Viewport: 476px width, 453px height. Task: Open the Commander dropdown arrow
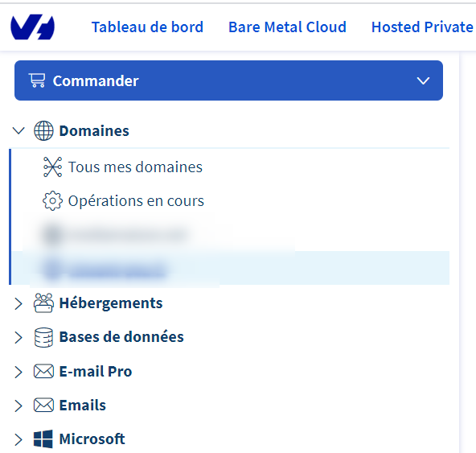tap(423, 80)
